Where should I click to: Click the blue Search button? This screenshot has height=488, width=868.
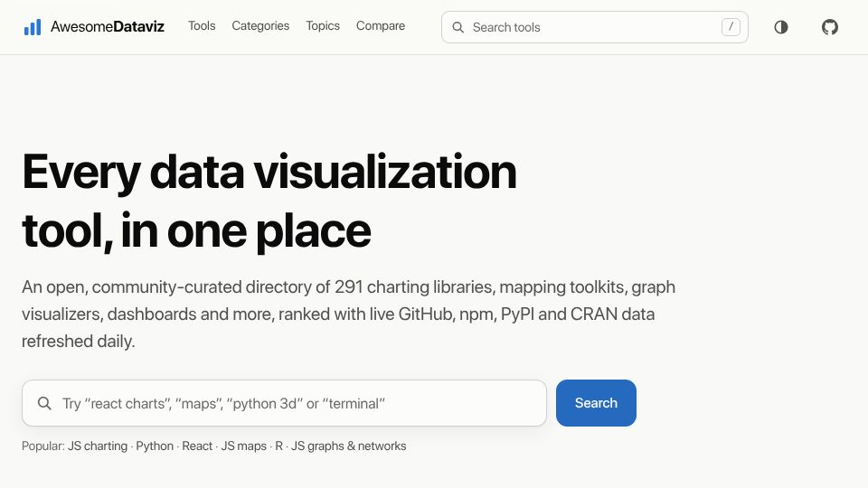(596, 403)
